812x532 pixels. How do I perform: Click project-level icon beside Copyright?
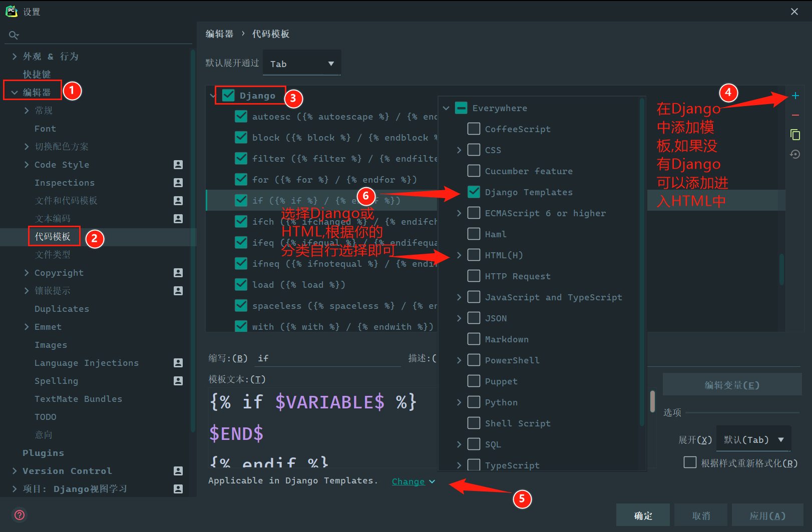(178, 273)
